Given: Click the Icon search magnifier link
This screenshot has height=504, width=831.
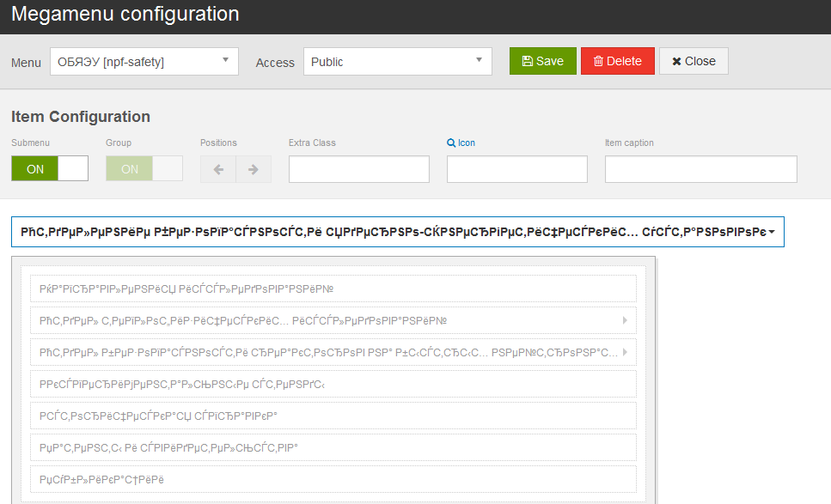Looking at the screenshot, I should [461, 143].
